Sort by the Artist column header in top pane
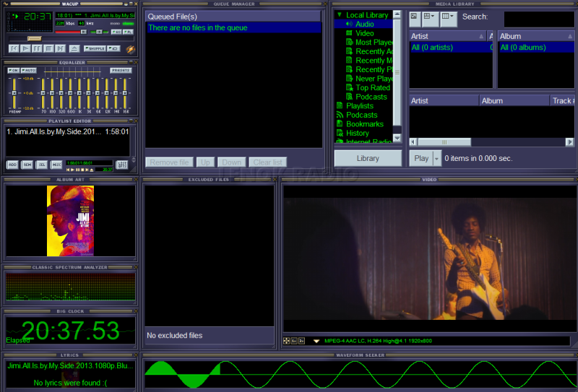The image size is (578, 392). pos(448,36)
